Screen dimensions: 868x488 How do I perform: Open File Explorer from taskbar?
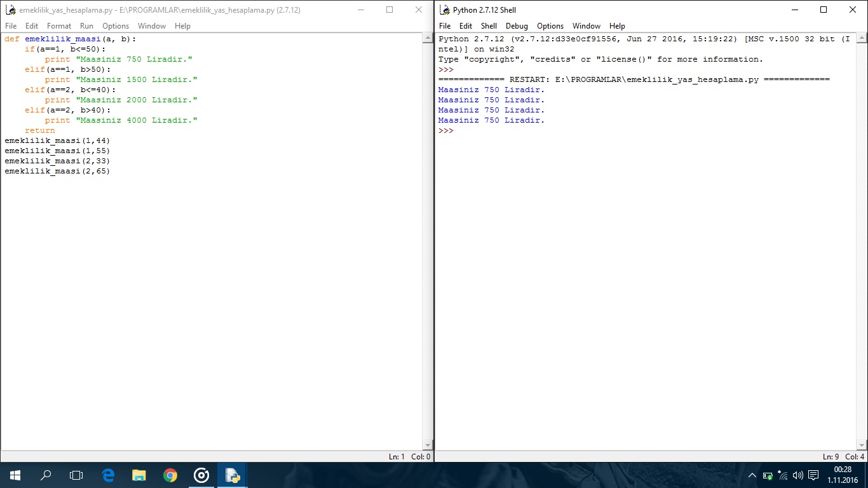tap(139, 475)
